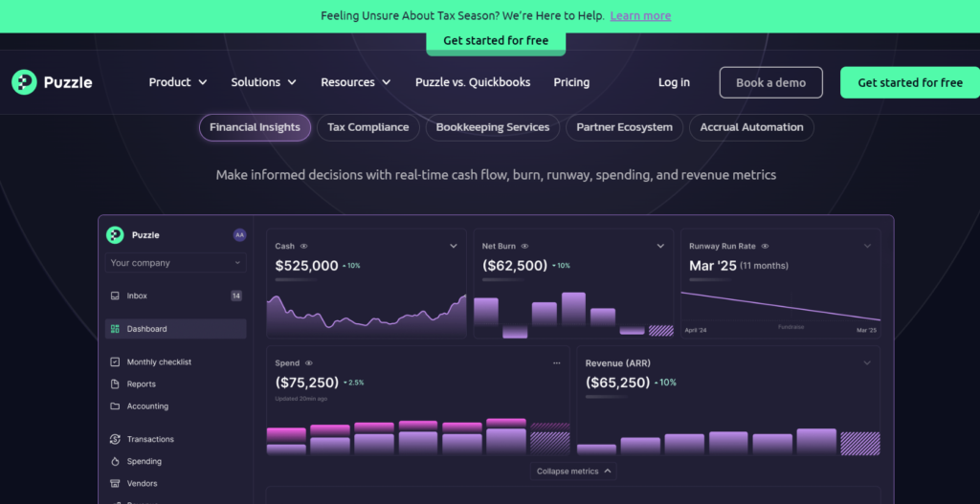Click the Inbox tray icon
980x504 pixels.
[x=115, y=296]
